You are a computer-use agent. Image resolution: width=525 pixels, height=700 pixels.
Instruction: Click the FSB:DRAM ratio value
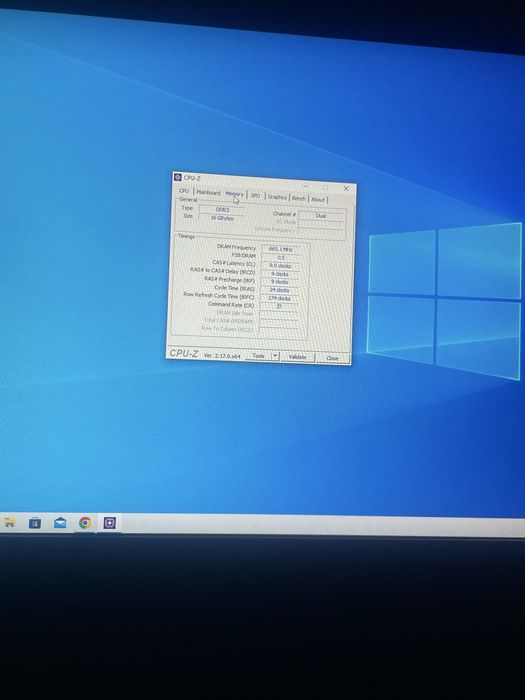tap(280, 258)
